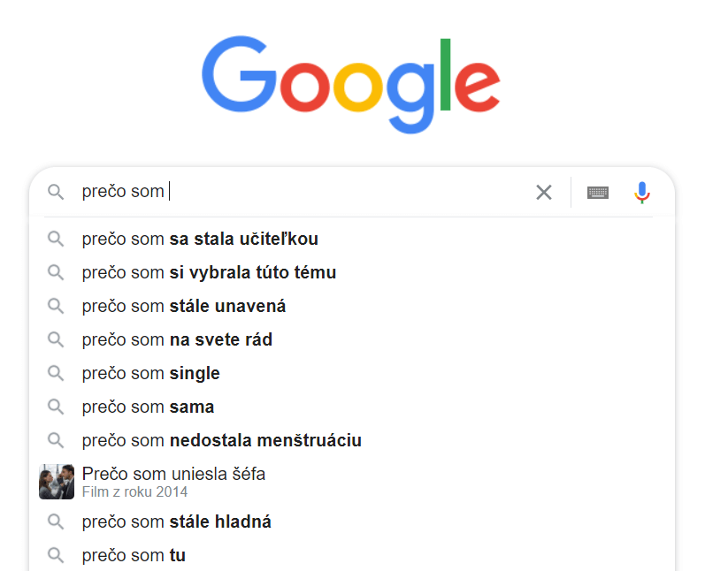Click magnifier icon beside 'nedostala menštruáciu'

click(x=56, y=440)
